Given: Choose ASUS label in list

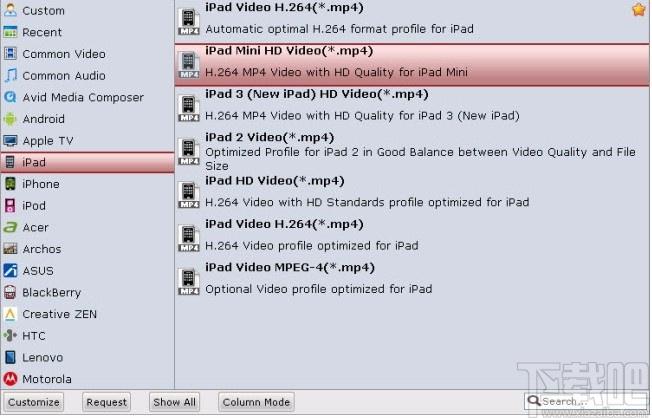Looking at the screenshot, I should pyautogui.click(x=38, y=271).
